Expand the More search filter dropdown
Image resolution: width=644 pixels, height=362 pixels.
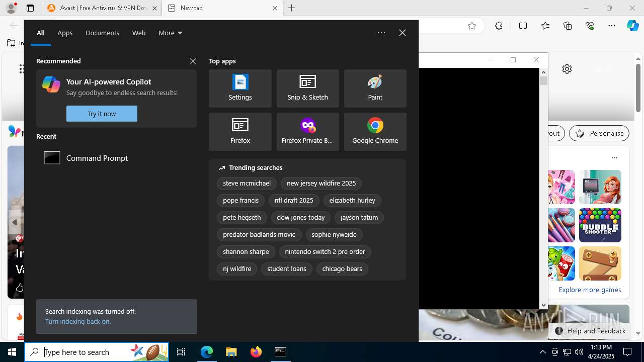(x=171, y=33)
